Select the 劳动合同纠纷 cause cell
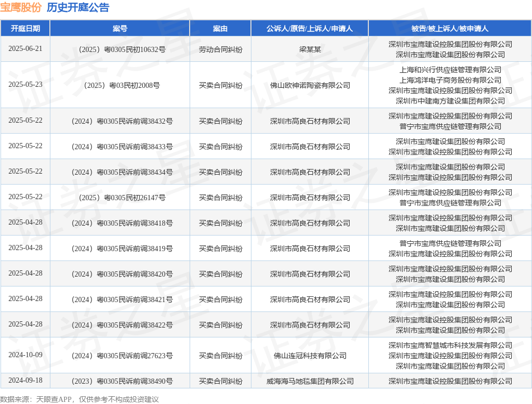The image size is (532, 404). click(220, 49)
